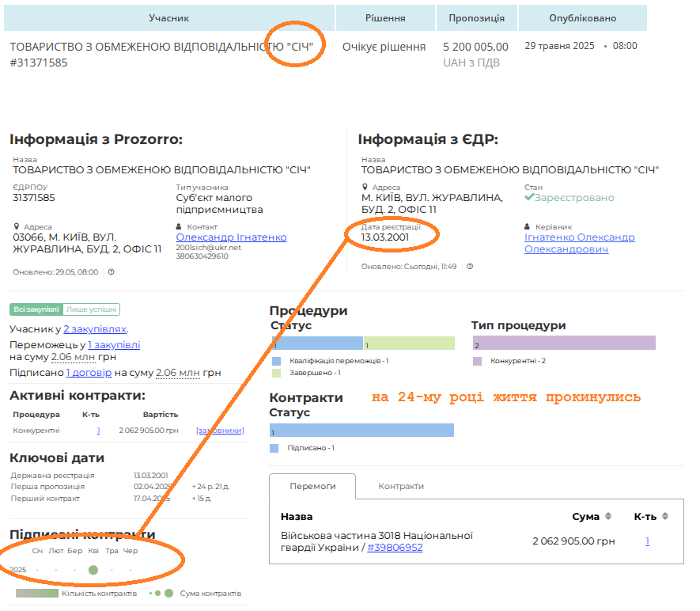Open buyer code link #39806952
The width and height of the screenshot is (700, 611).
[395, 548]
